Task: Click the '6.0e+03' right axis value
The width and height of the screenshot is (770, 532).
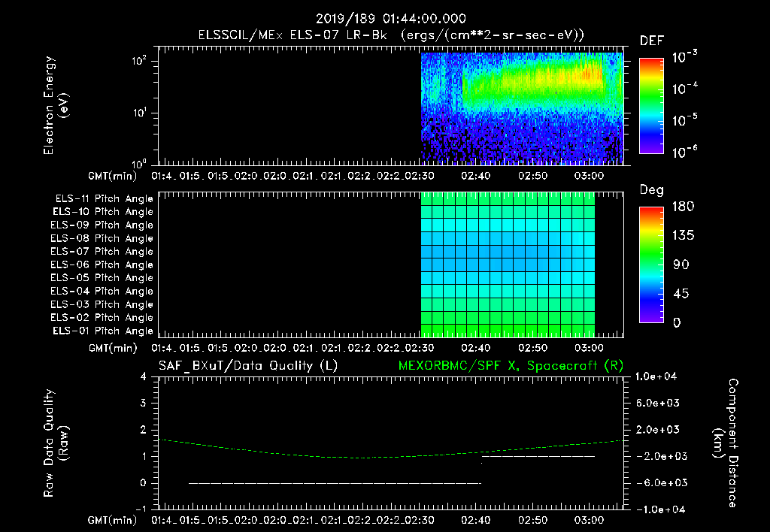Action: click(x=658, y=404)
